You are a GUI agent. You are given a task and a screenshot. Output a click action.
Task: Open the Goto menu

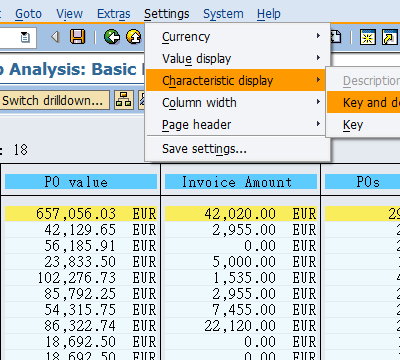[x=28, y=14]
